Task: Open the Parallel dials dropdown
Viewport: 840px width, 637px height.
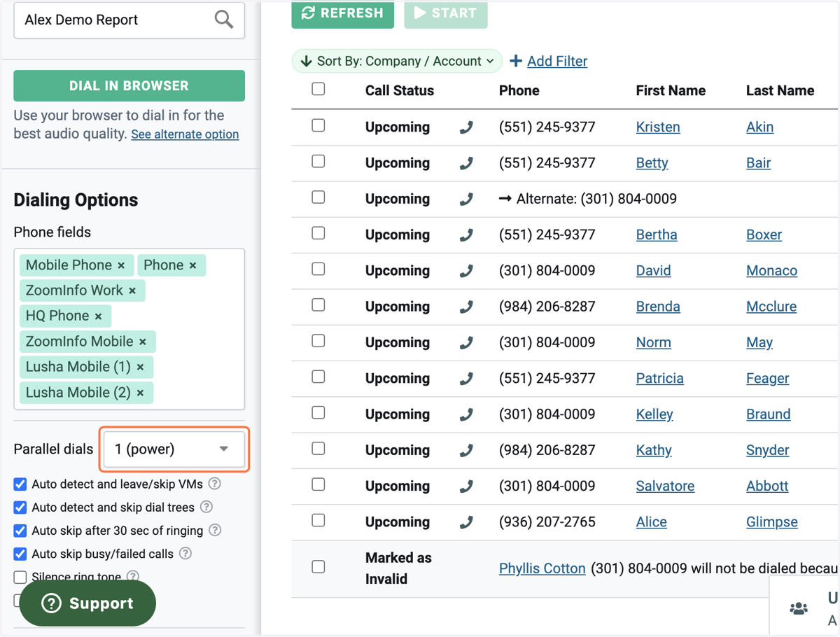Action: coord(174,449)
